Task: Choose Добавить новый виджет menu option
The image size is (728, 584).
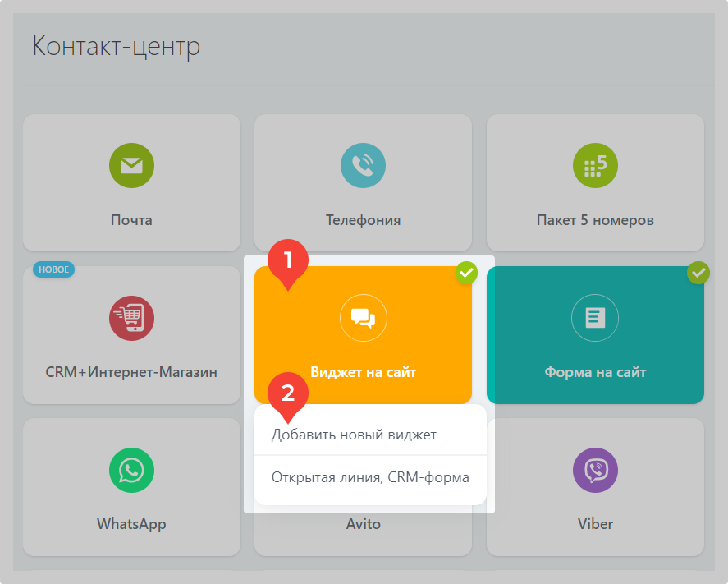Action: click(x=354, y=435)
